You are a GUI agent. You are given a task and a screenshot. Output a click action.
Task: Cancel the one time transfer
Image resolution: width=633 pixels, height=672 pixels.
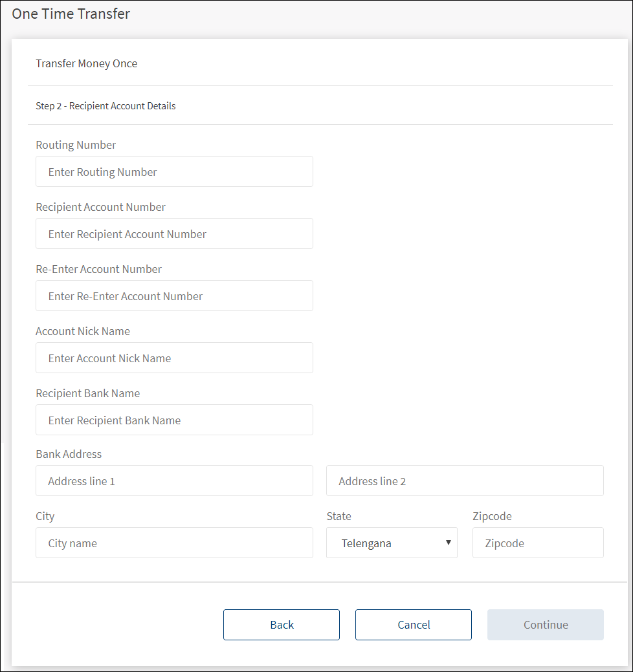[413, 625]
